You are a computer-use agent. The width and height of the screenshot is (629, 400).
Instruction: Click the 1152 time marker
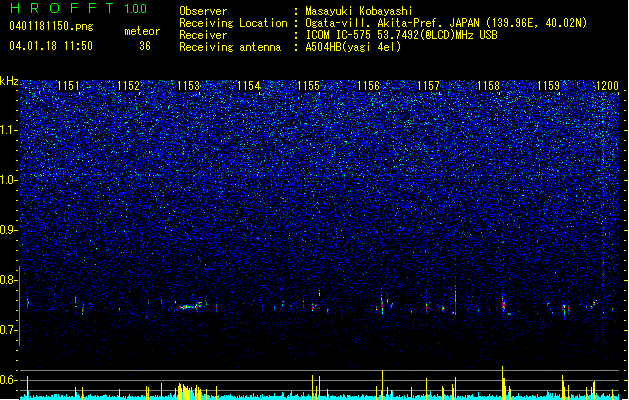pos(128,86)
